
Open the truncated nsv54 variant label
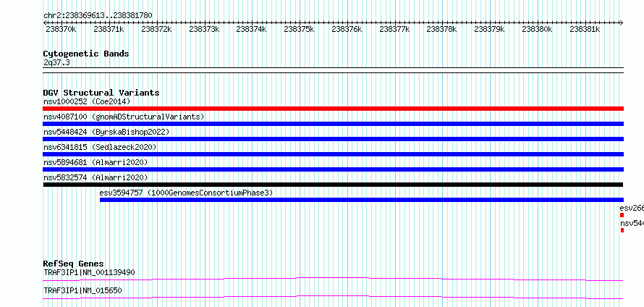[x=632, y=223]
